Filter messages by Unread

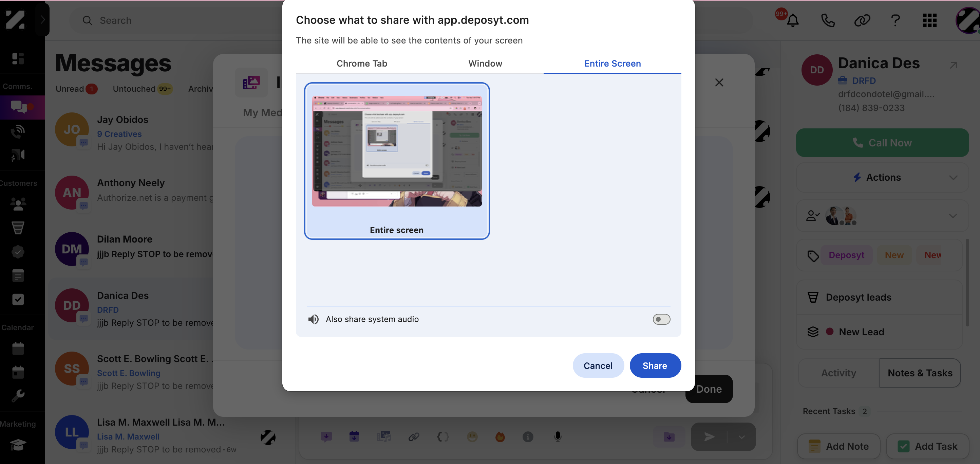coord(76,89)
